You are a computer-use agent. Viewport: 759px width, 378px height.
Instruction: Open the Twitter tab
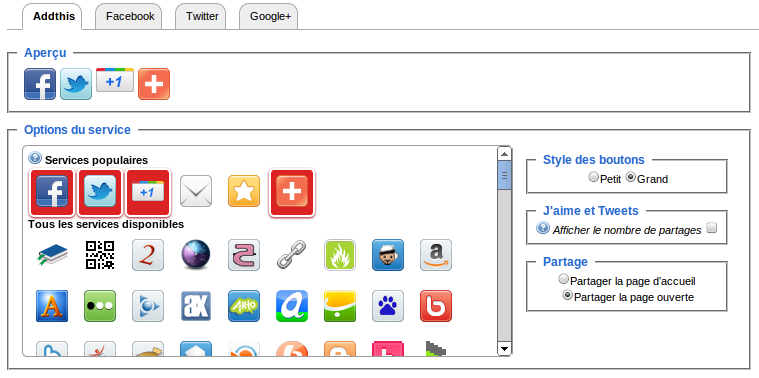[x=201, y=16]
